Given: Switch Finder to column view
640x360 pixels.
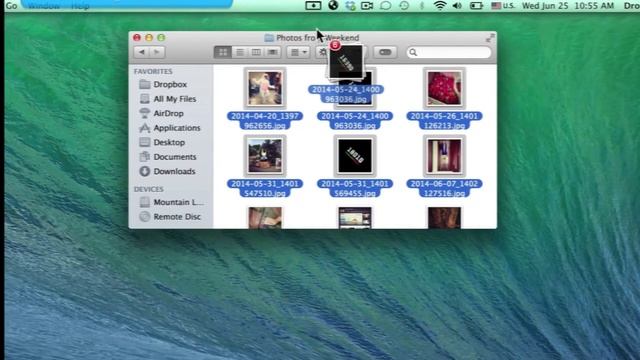Looking at the screenshot, I should (256, 52).
